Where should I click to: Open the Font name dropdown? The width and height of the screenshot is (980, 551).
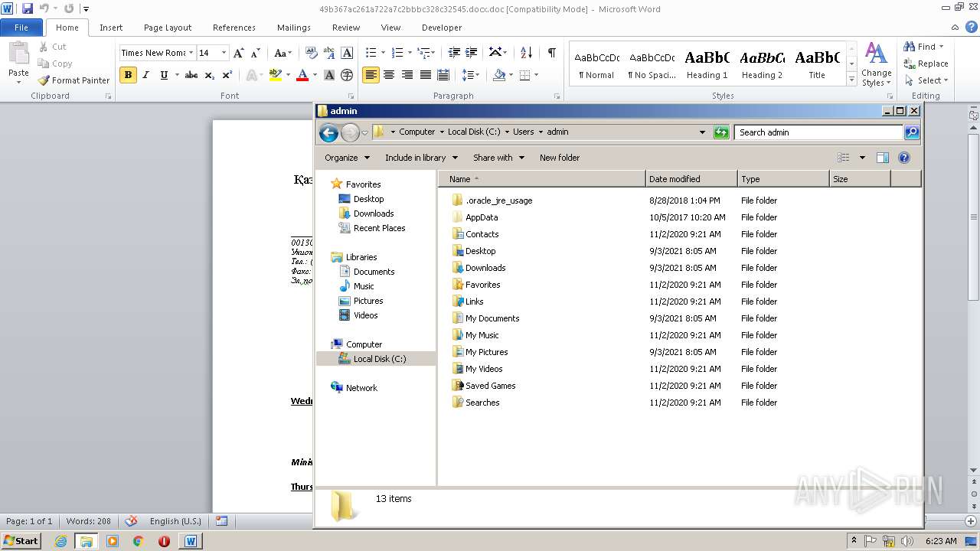pyautogui.click(x=191, y=53)
